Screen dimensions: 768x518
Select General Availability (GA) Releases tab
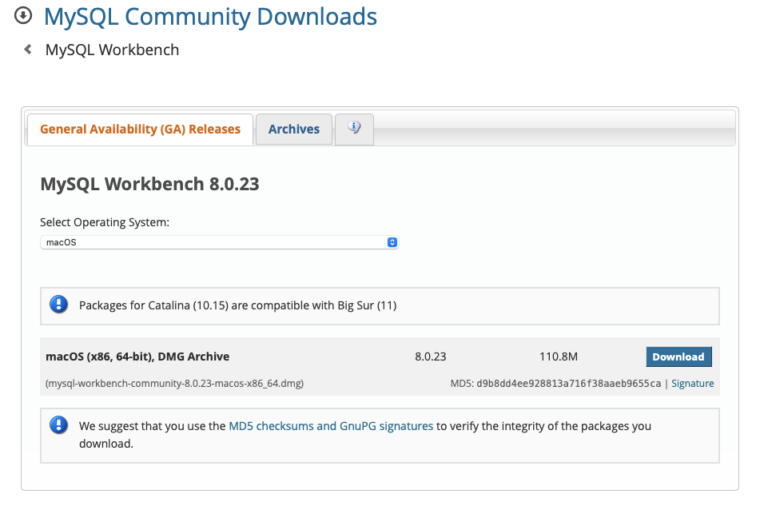(x=140, y=129)
